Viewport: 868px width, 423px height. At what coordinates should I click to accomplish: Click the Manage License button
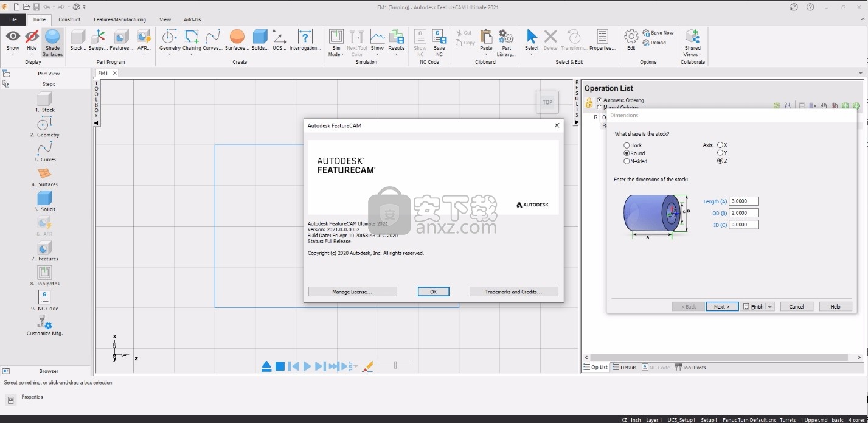352,292
